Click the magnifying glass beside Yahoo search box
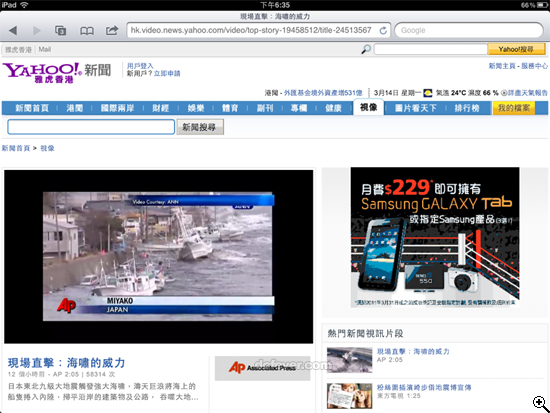Image resolution: width=550 pixels, height=413 pixels. [x=365, y=49]
